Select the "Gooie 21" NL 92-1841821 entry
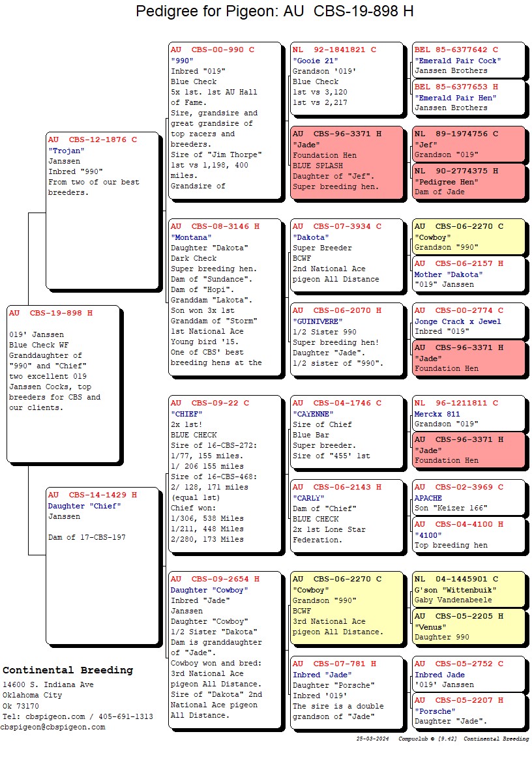 (347, 81)
